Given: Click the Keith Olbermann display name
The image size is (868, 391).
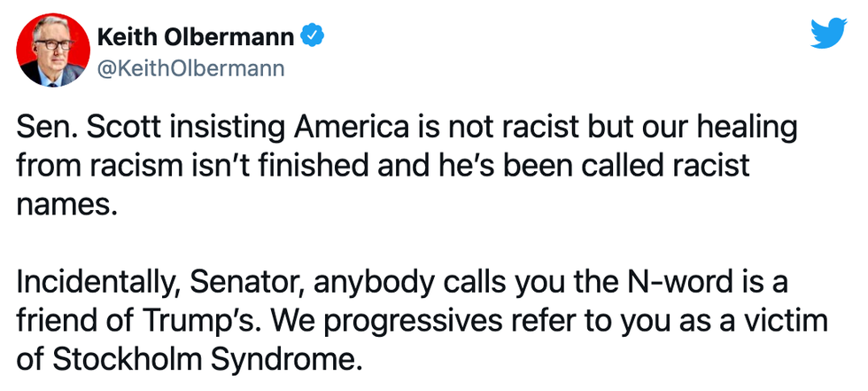Looking at the screenshot, I should pyautogui.click(x=198, y=37).
